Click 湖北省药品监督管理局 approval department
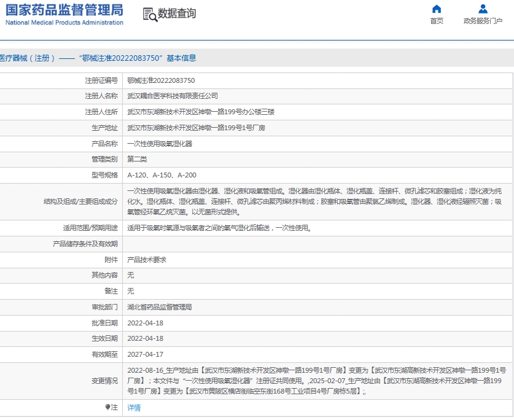Screen dimensions: 514x420 tap(159, 307)
